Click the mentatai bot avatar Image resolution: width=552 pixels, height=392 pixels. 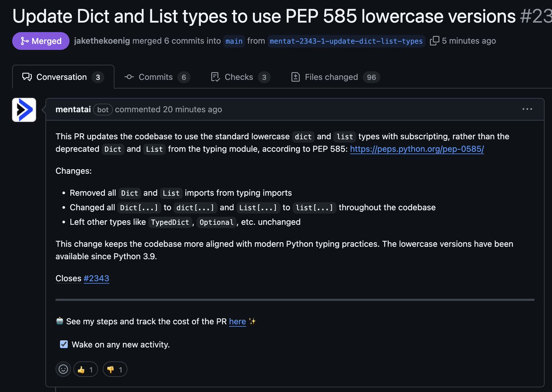24,110
